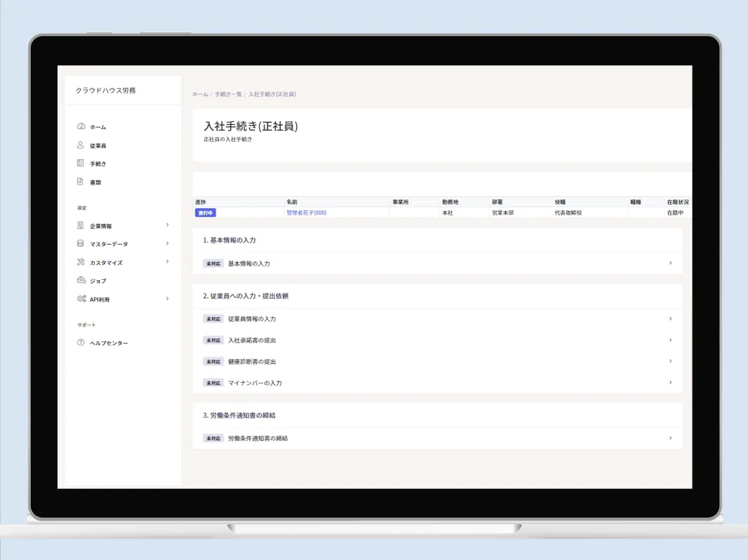This screenshot has width=748, height=560.
Task: Expand the マスターデータ submenu chevron
Action: pyautogui.click(x=167, y=243)
